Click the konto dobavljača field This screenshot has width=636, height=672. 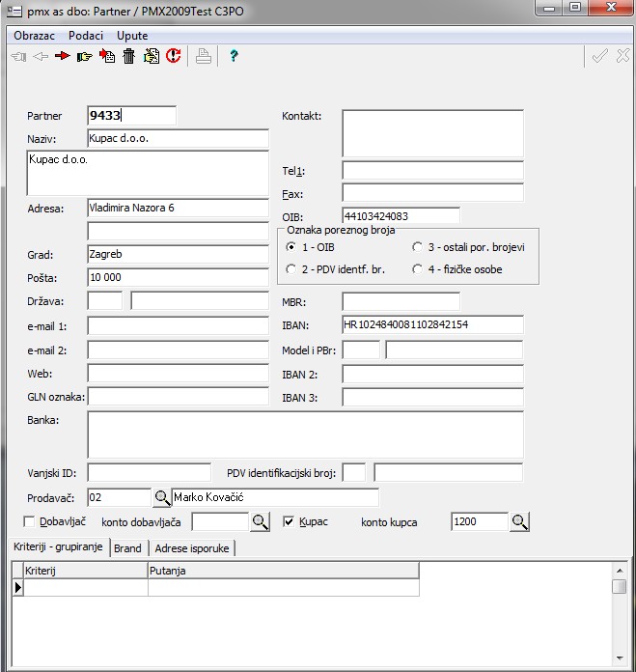(220, 521)
